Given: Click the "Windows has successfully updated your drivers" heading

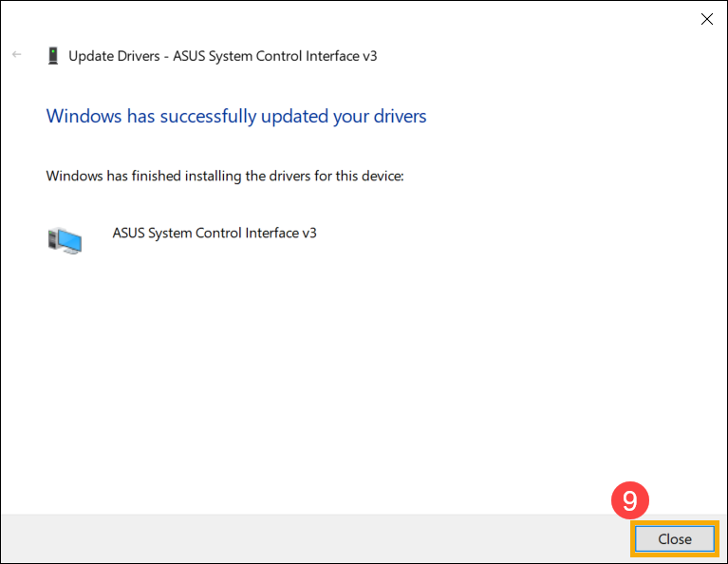Looking at the screenshot, I should [x=235, y=116].
